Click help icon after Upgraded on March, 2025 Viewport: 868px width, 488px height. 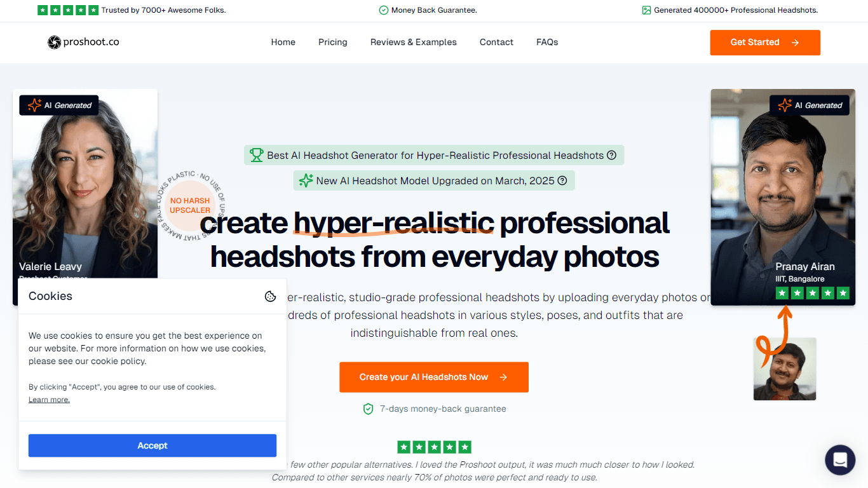coord(562,180)
